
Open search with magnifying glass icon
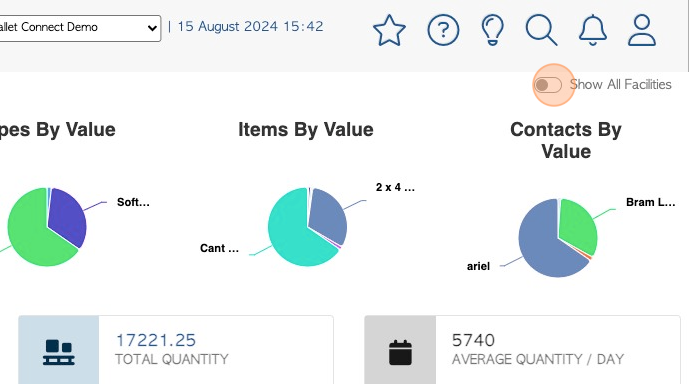pos(541,30)
